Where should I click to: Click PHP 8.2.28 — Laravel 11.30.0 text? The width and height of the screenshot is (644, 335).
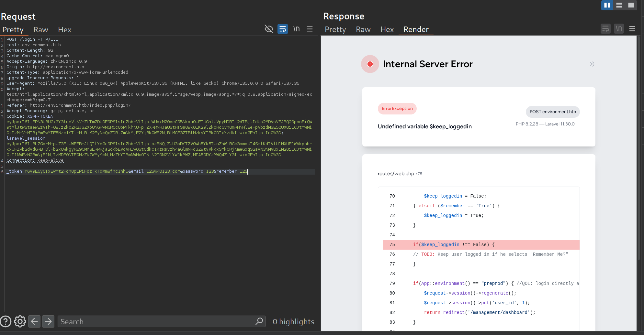pyautogui.click(x=545, y=124)
